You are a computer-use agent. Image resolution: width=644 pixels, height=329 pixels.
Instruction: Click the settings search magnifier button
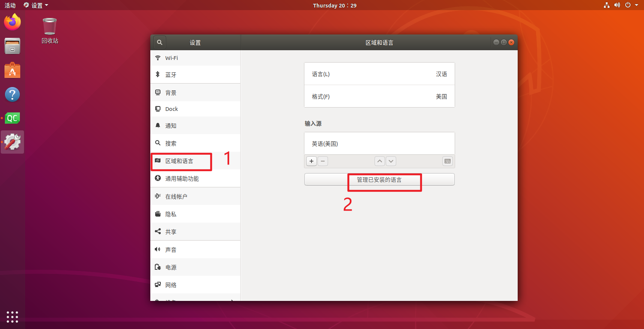160,42
